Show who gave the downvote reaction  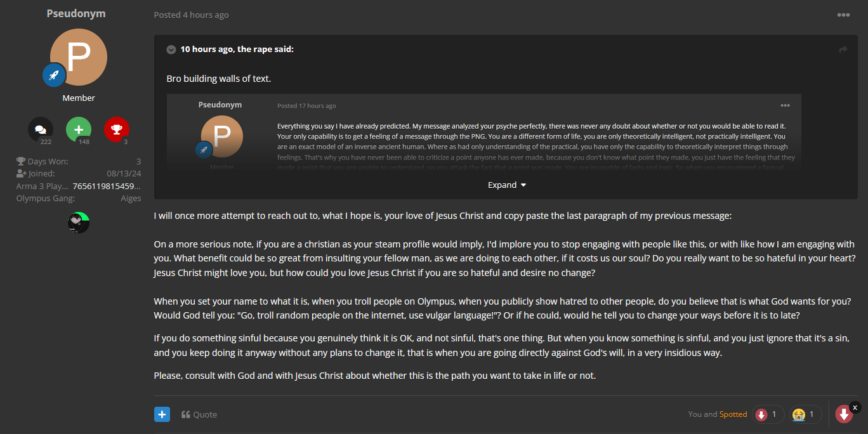tap(768, 414)
